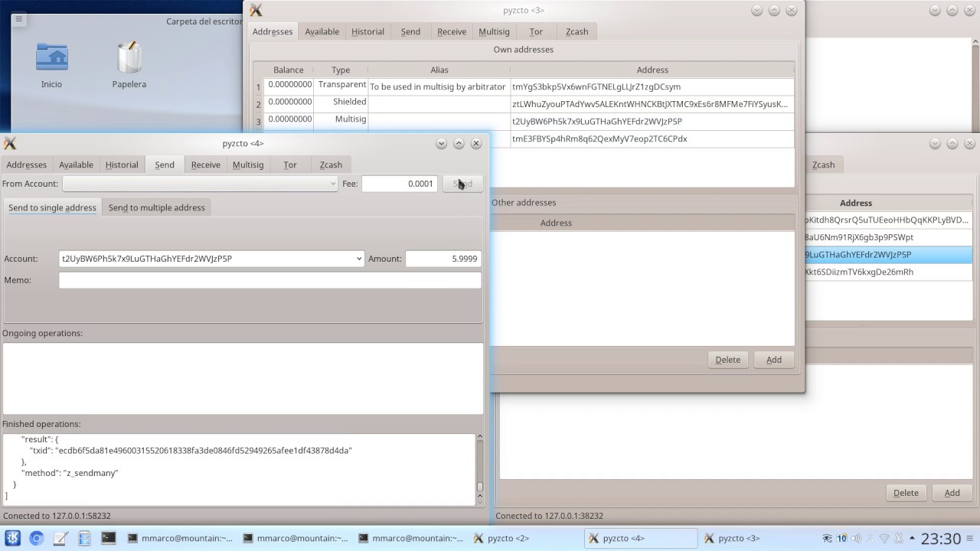Select row ending Xkt6SDiizmTV6kxgDe26mRh in rear window
The image size is (980, 551).
tap(888, 272)
